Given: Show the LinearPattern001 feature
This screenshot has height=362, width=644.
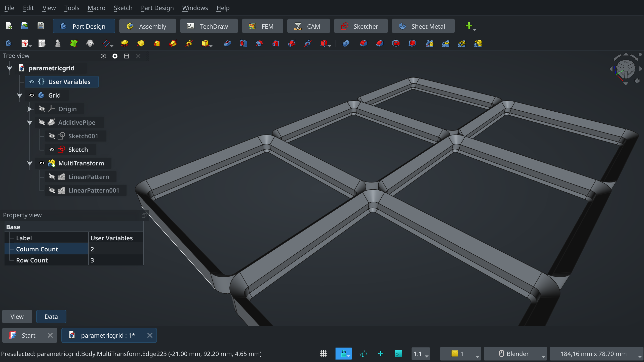Looking at the screenshot, I should coord(52,190).
